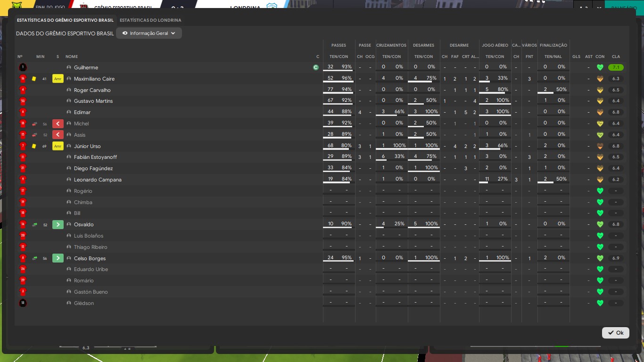Click Maximiliano Caire's yellow card icon
This screenshot has height=362, width=644.
click(x=34, y=79)
